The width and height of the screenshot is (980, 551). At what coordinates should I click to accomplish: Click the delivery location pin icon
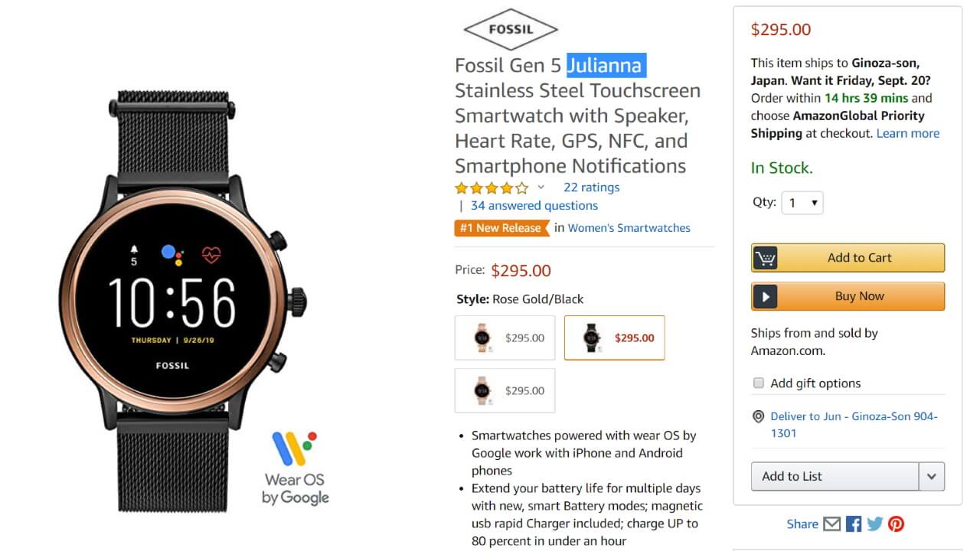[x=759, y=417]
